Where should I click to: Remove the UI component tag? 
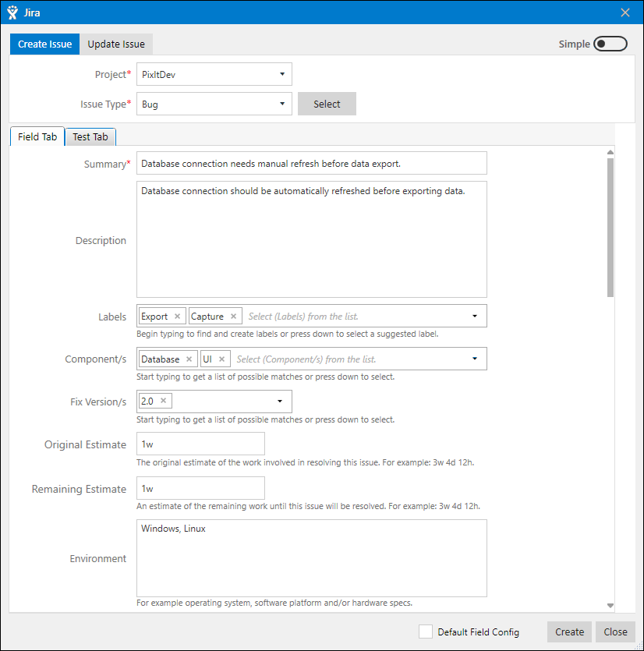[221, 359]
